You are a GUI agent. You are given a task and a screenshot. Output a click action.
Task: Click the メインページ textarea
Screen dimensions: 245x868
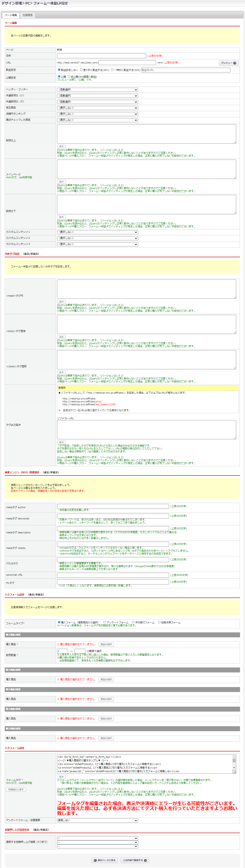[147, 169]
